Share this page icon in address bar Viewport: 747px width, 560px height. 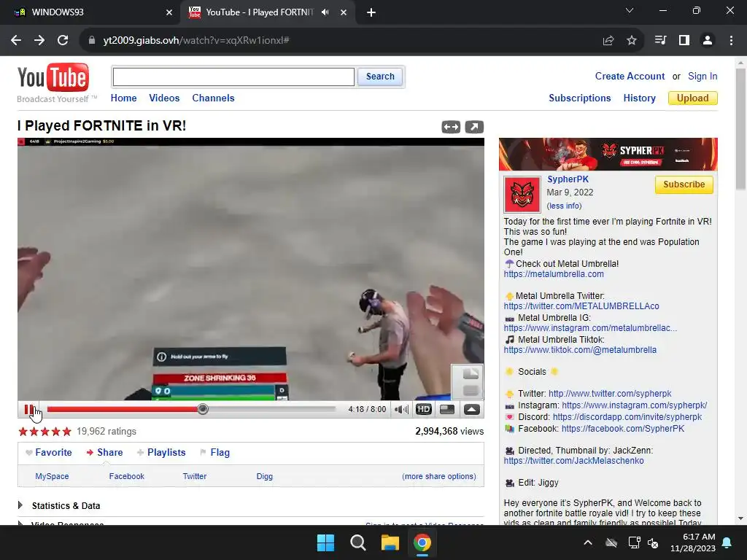click(608, 41)
